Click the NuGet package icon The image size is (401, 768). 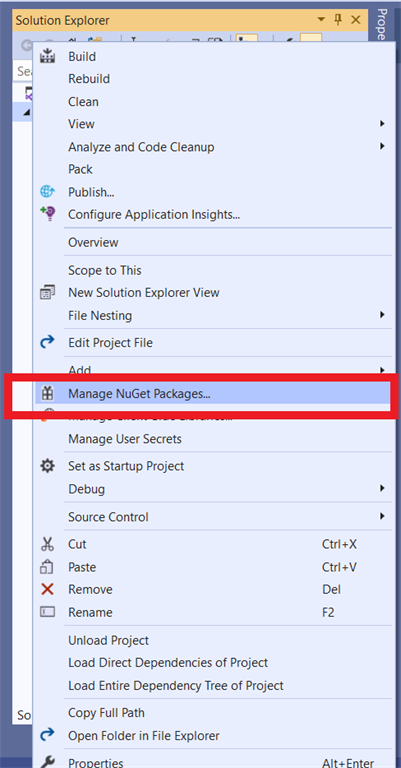(47, 393)
